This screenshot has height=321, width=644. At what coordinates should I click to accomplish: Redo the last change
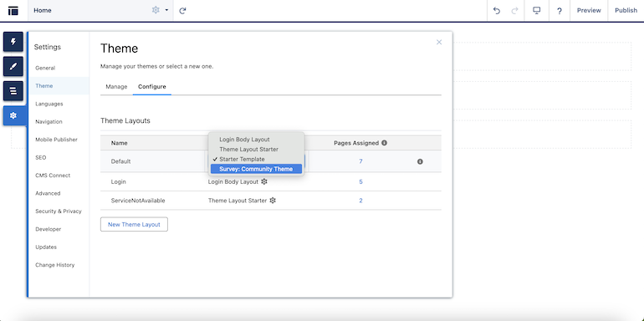click(x=514, y=11)
